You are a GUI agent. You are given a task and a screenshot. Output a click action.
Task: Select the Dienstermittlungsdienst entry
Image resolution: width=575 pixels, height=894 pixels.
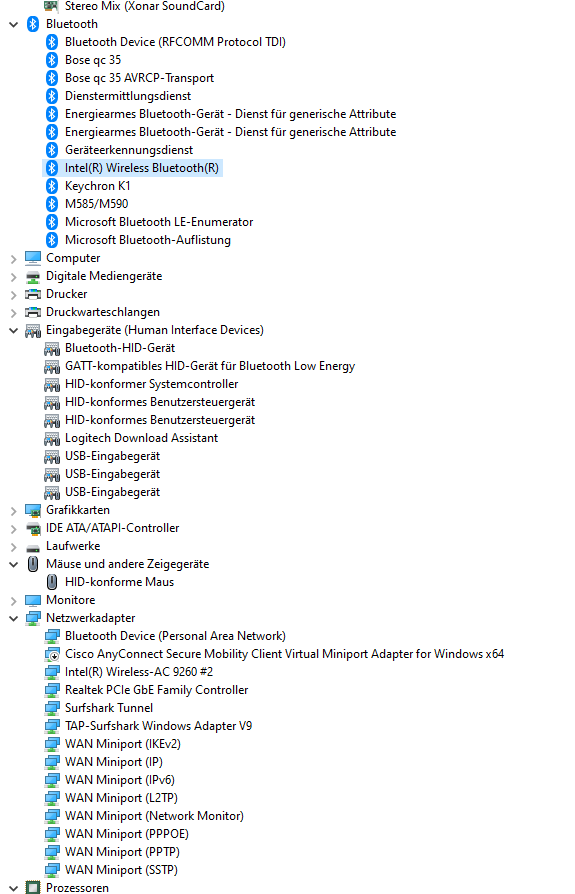click(x=128, y=96)
